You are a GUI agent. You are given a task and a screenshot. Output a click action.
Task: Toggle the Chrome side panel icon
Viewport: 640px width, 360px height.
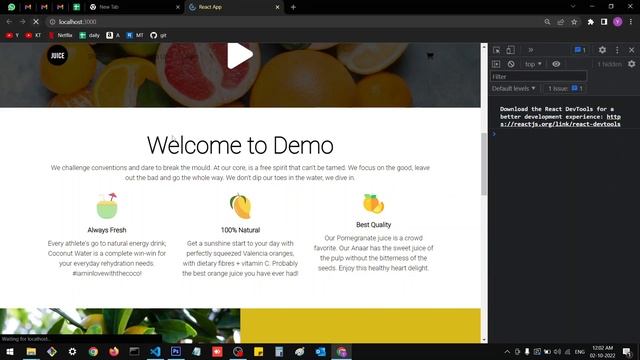(604, 22)
